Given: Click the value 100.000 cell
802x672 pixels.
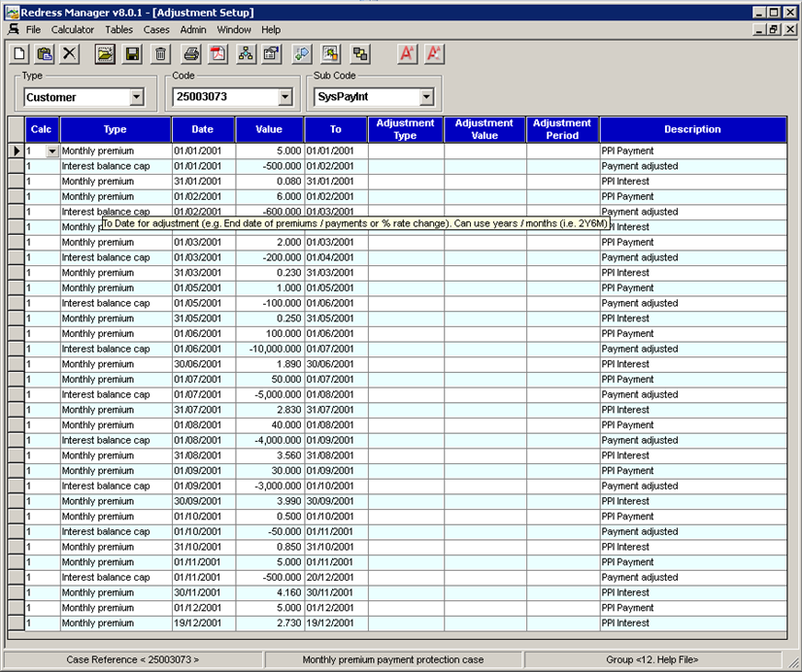Looking at the screenshot, I should pyautogui.click(x=270, y=333).
